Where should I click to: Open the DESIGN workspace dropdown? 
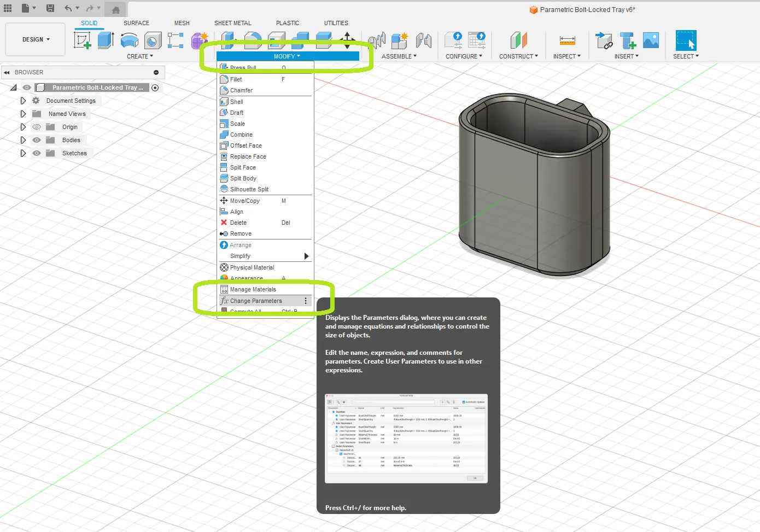click(34, 39)
